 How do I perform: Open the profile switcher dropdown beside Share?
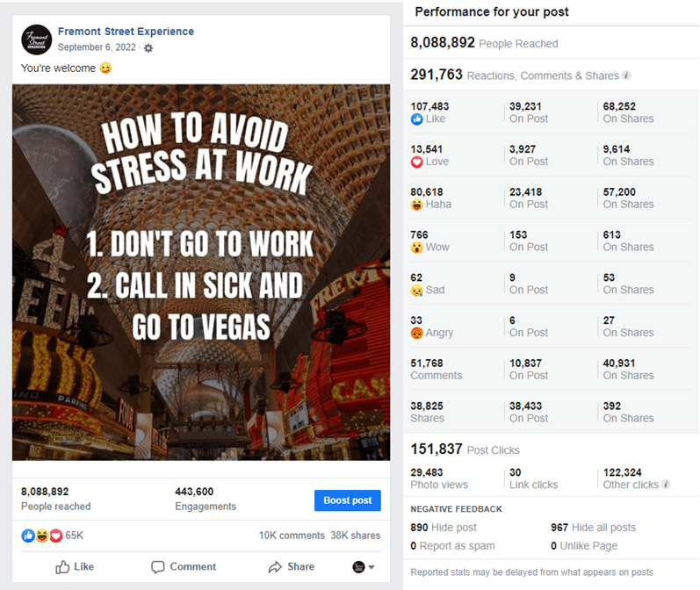(364, 567)
